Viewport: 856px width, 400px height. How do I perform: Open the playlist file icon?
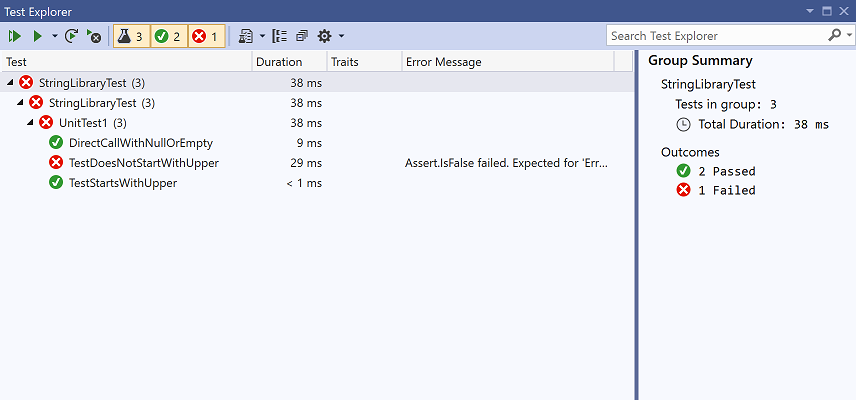pos(246,36)
